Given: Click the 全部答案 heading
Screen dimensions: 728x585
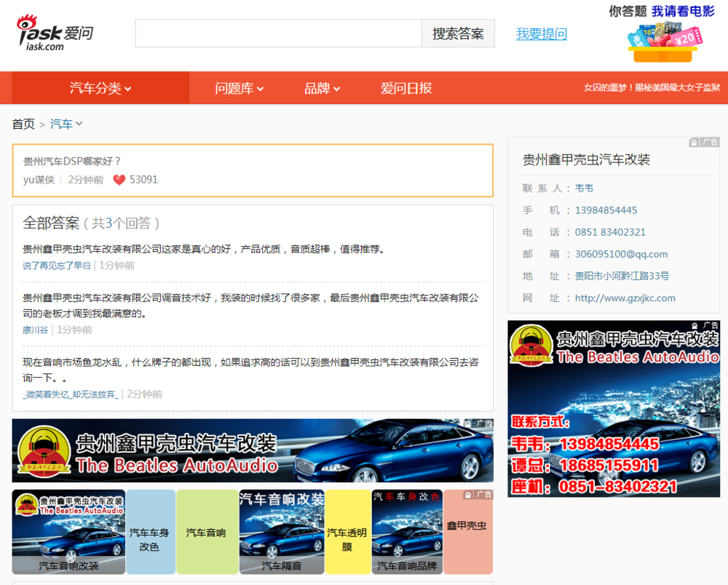Looking at the screenshot, I should click(51, 223).
